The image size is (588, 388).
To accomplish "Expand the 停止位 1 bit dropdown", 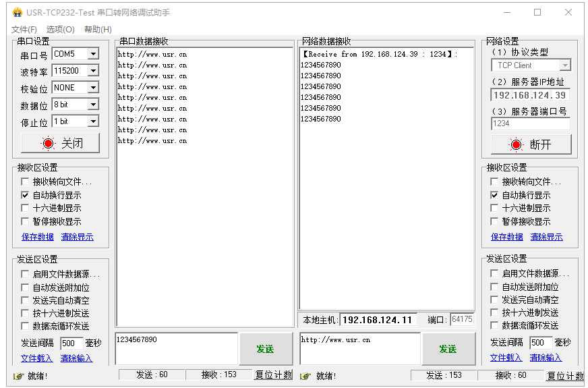I will 93,121.
